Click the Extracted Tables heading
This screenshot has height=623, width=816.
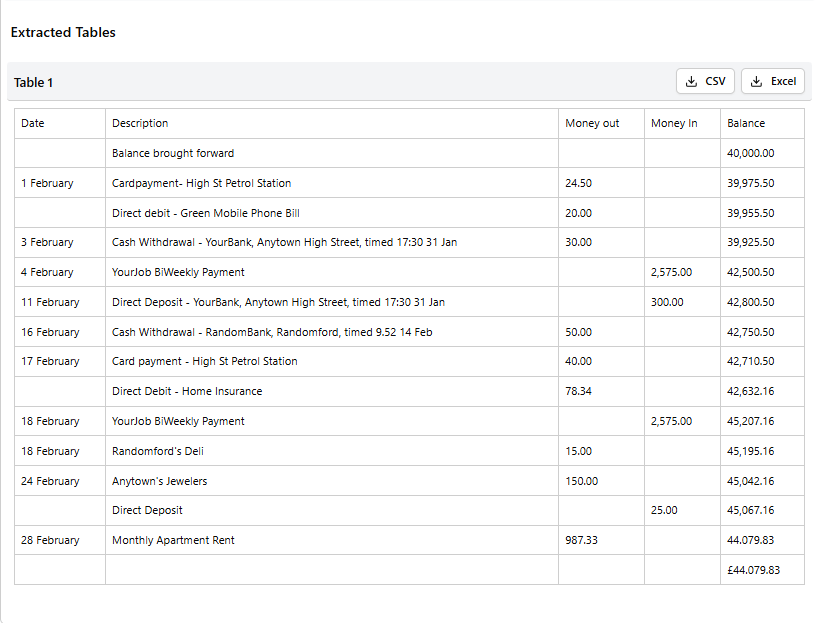point(63,32)
